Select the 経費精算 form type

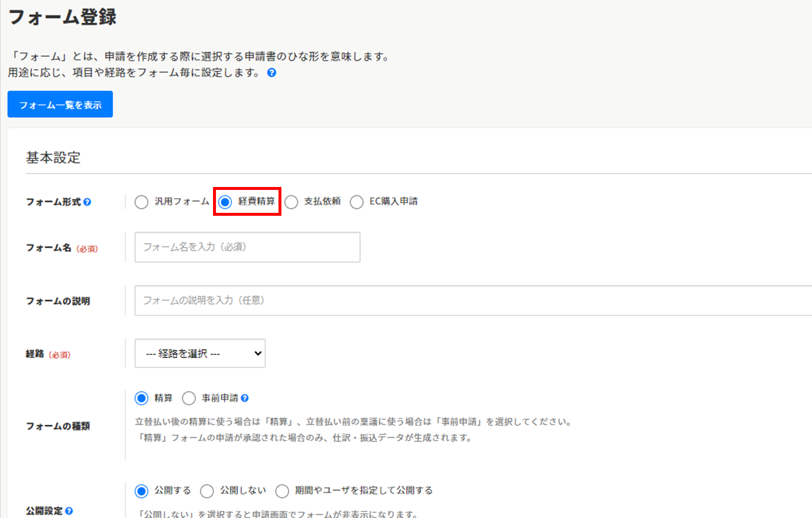(x=225, y=202)
